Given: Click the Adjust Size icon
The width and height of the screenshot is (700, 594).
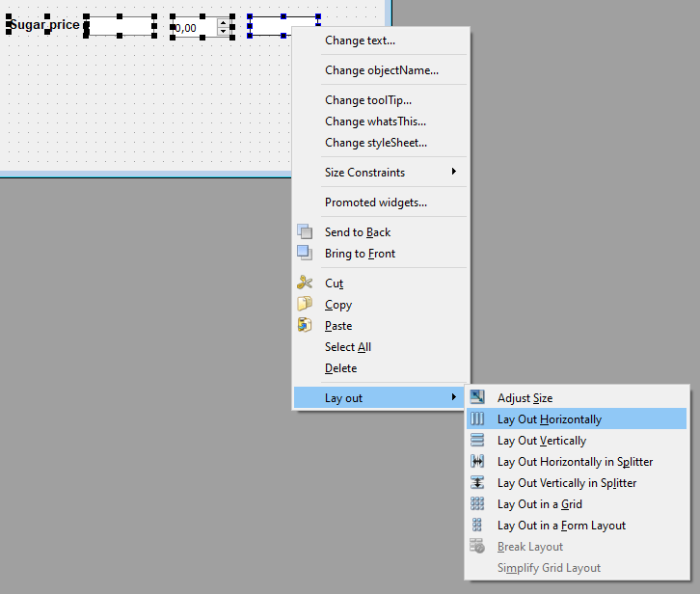Looking at the screenshot, I should click(x=477, y=397).
